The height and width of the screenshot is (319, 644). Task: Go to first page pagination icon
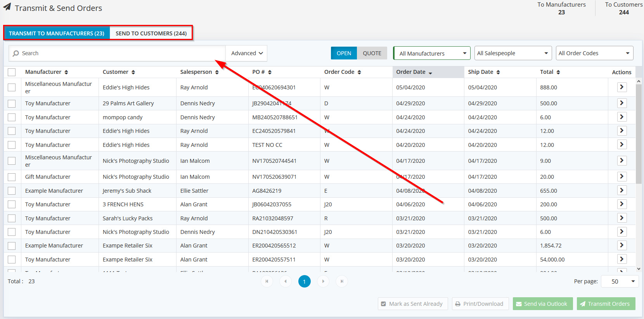click(x=267, y=281)
